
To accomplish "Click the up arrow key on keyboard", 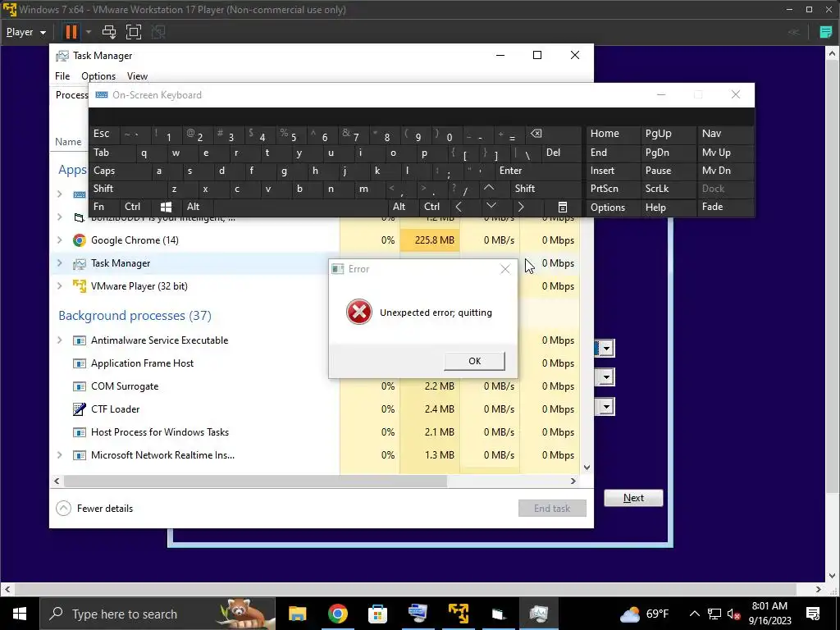I will click(x=489, y=188).
